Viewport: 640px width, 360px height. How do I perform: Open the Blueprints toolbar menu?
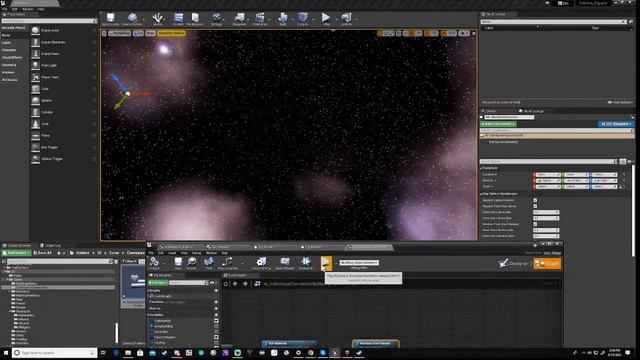point(240,19)
